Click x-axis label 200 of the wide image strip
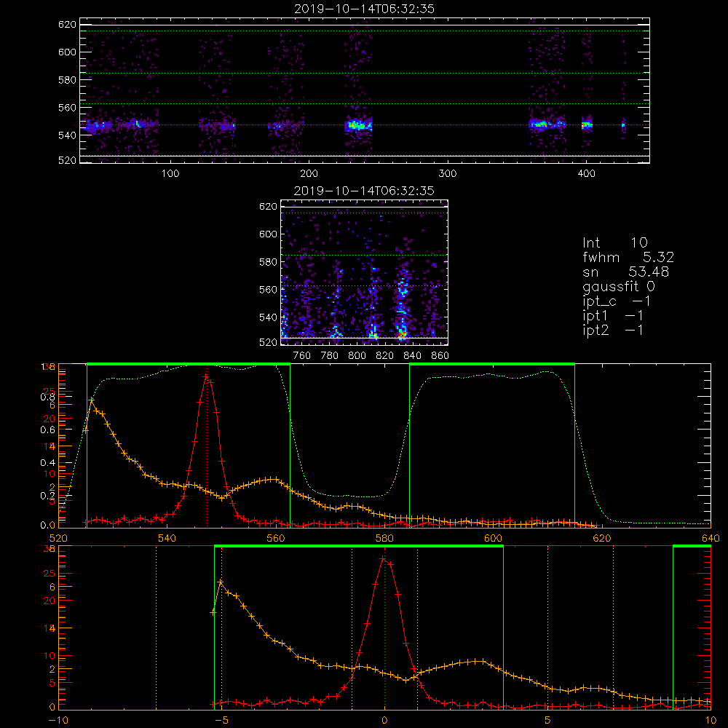The width and height of the screenshot is (728, 728). 309,174
